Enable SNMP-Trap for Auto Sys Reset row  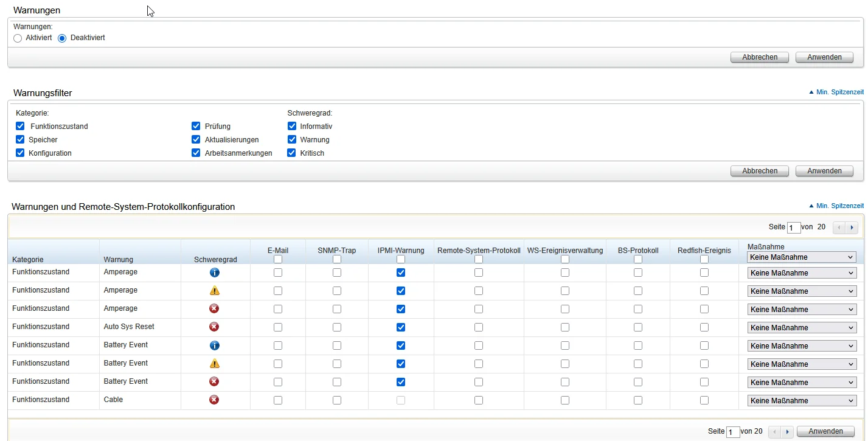click(x=337, y=327)
